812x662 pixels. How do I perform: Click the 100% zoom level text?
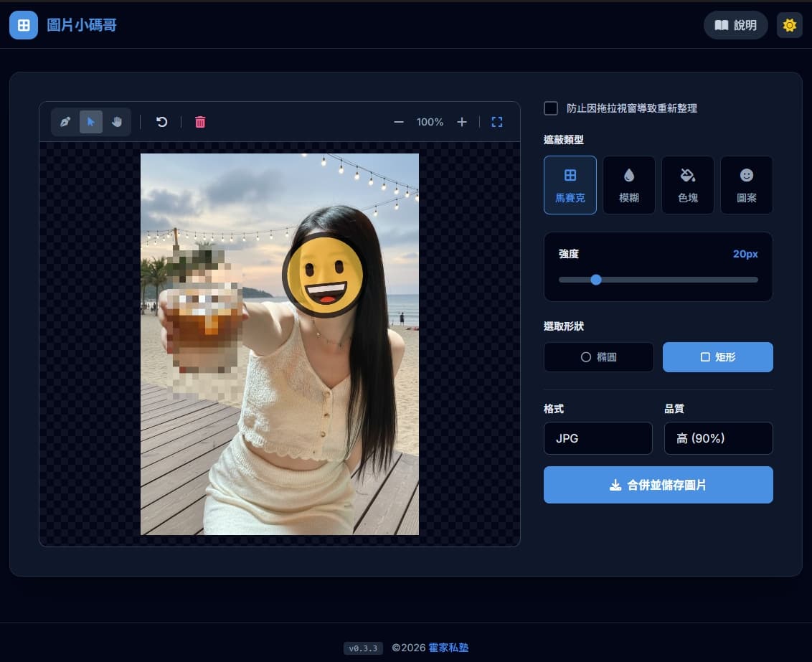(x=430, y=122)
